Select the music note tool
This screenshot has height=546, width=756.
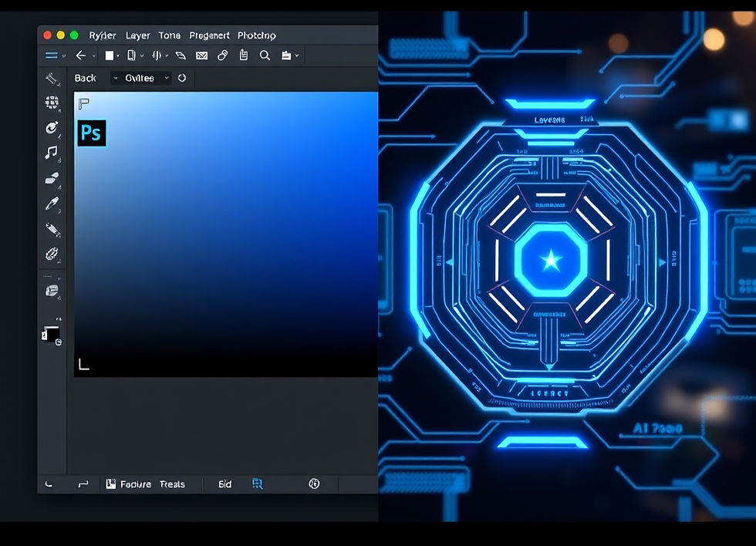(51, 152)
